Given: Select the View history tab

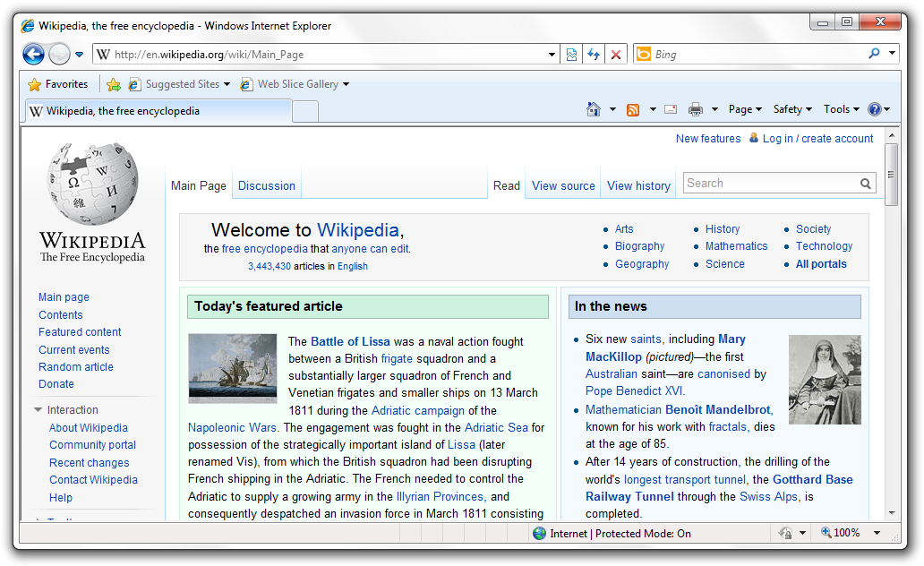Looking at the screenshot, I should pyautogui.click(x=638, y=185).
